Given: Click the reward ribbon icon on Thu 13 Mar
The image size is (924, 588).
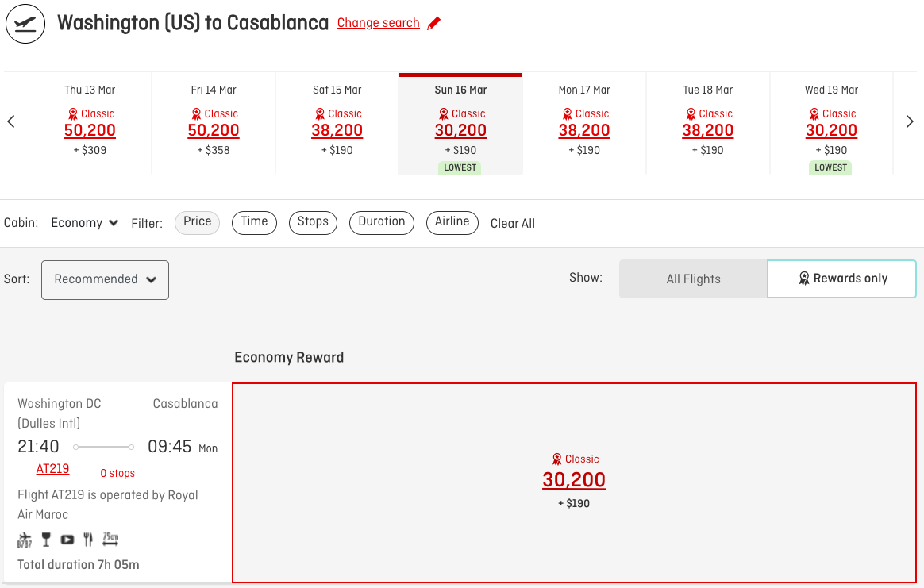Looking at the screenshot, I should pyautogui.click(x=72, y=113).
